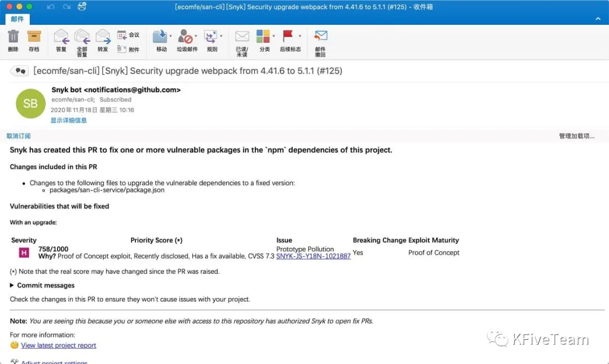Click the undo arrow in the title bar
This screenshot has height=364, width=609.
51,7
